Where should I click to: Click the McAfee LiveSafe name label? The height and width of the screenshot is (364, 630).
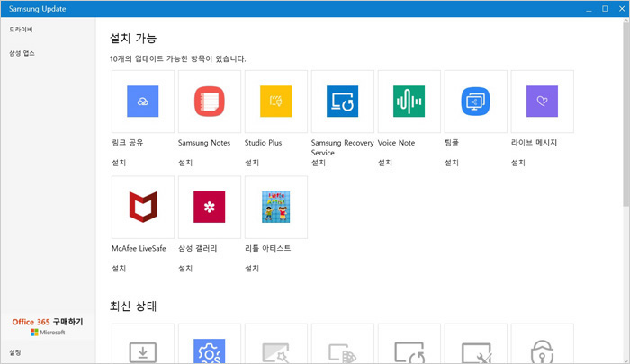pos(139,248)
